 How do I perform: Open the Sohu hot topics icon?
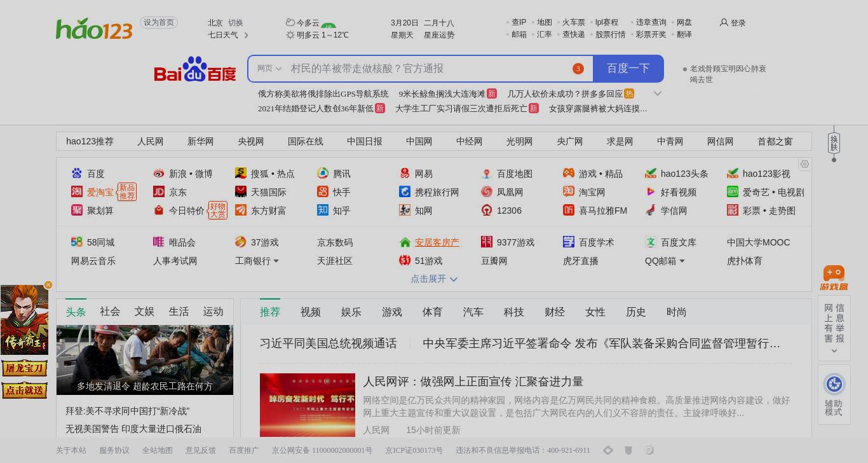point(241,173)
